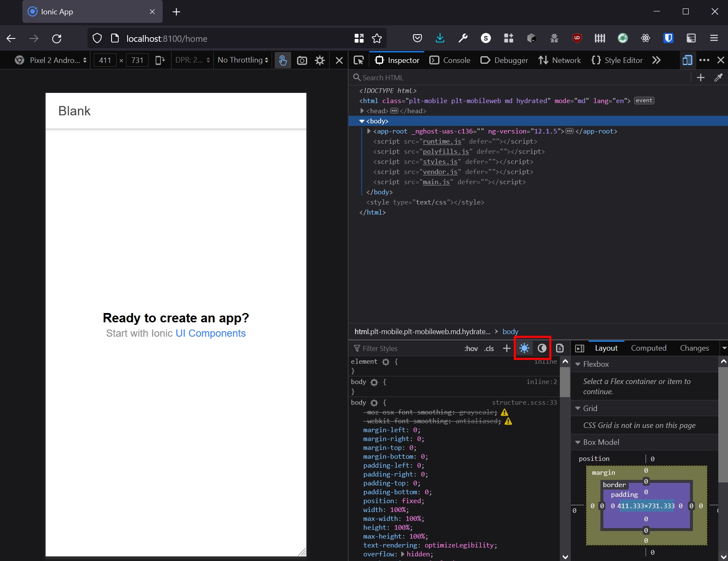Pick a color with the eyedropper tool

click(719, 77)
